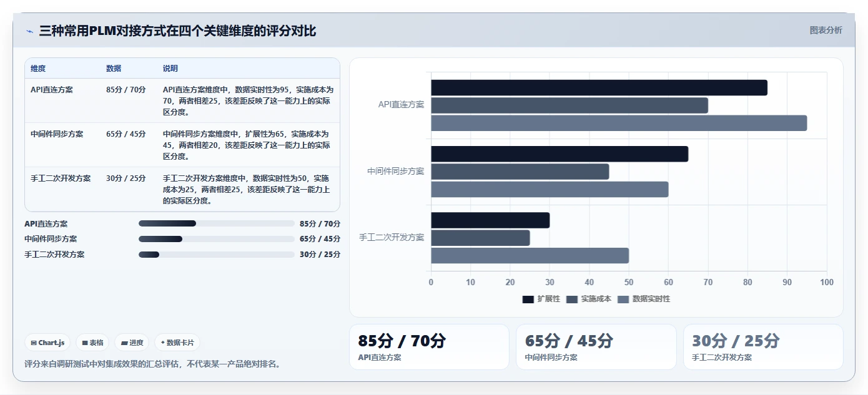Screen dimensions: 868x395
Task: Click the 50 tick on the chart x-axis
Action: [629, 283]
